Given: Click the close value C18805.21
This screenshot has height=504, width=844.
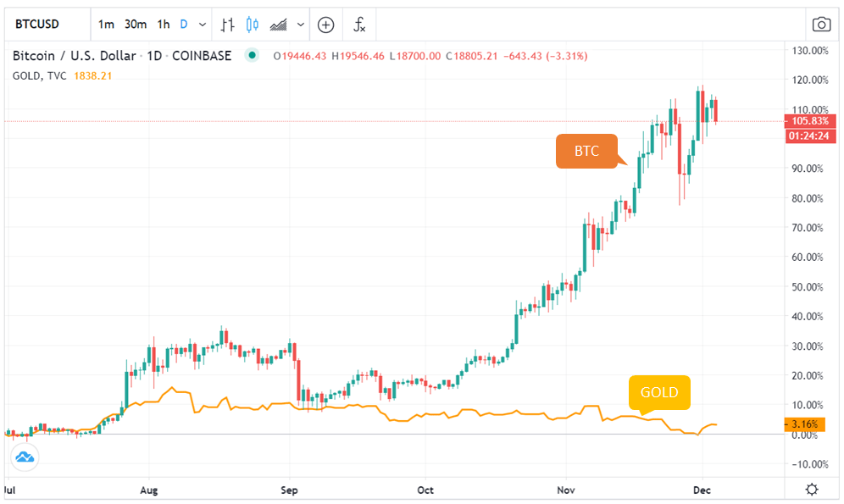Looking at the screenshot, I should [471, 56].
